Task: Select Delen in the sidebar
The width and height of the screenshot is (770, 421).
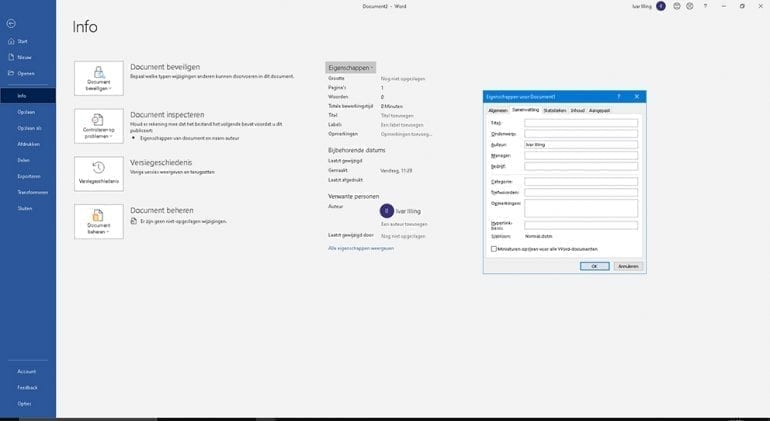Action: pyautogui.click(x=24, y=160)
